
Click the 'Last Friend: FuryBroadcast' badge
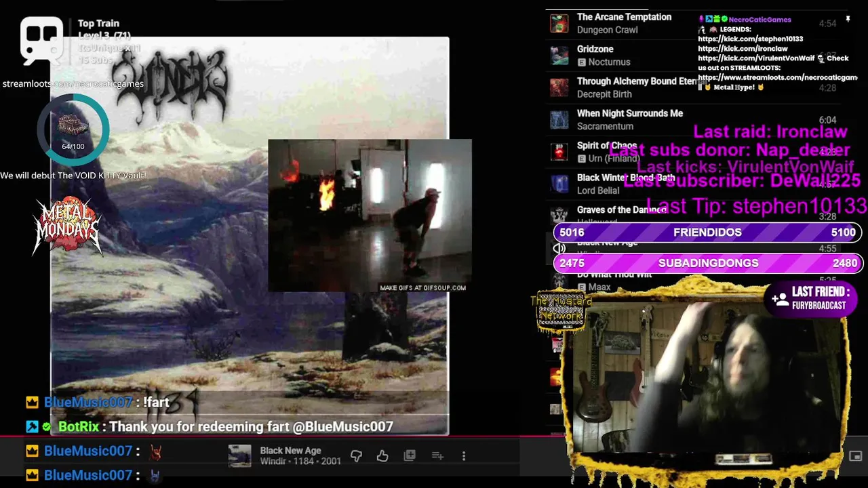(812, 298)
